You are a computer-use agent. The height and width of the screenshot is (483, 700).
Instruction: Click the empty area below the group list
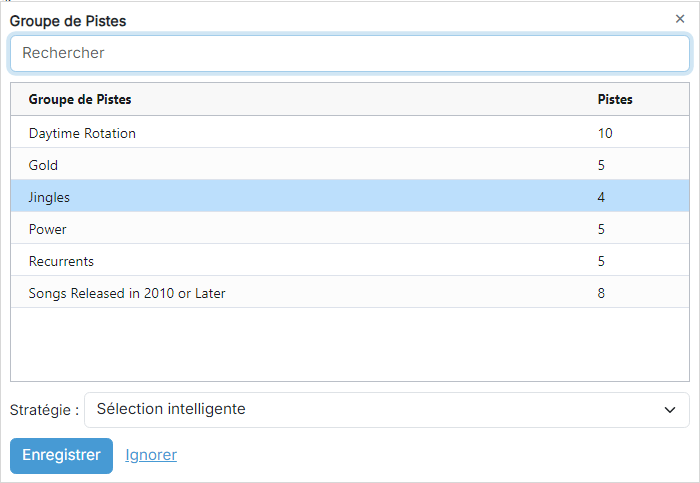click(x=350, y=344)
